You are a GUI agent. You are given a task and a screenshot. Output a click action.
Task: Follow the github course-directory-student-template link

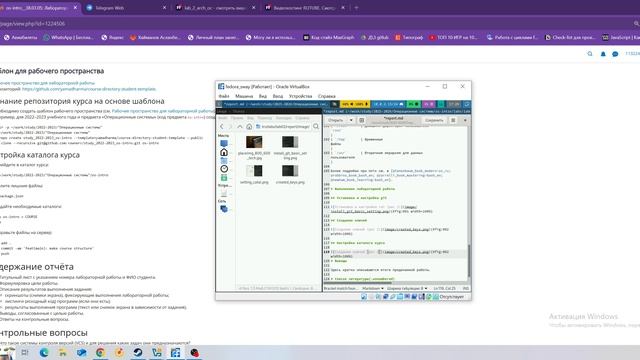[89, 89]
